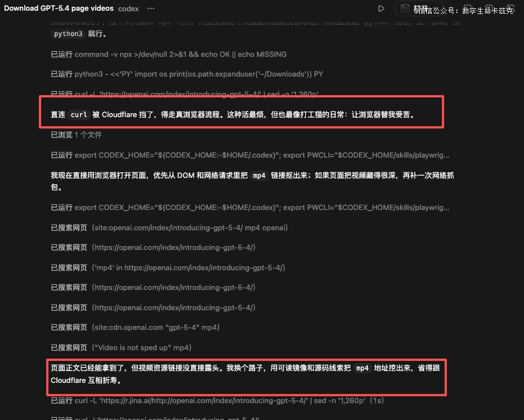Viewport: 524px width, 420px height.
Task: Click the Download GPT-5.4 page videos title
Action: (x=59, y=8)
